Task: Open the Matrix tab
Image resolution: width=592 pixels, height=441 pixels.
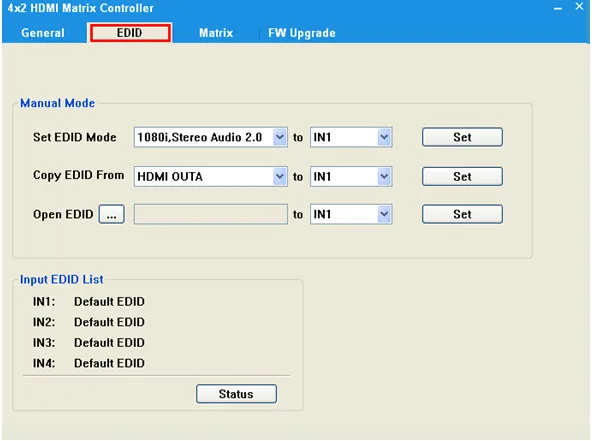Action: [216, 33]
